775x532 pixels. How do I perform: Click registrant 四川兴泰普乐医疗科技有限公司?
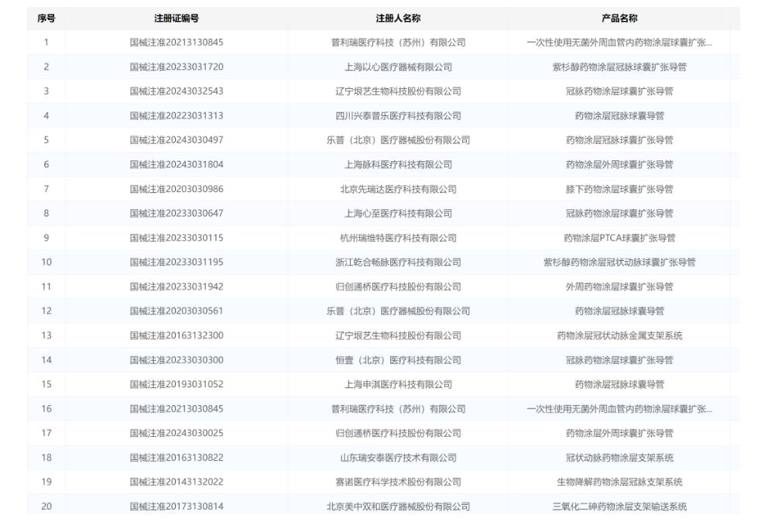pyautogui.click(x=398, y=115)
